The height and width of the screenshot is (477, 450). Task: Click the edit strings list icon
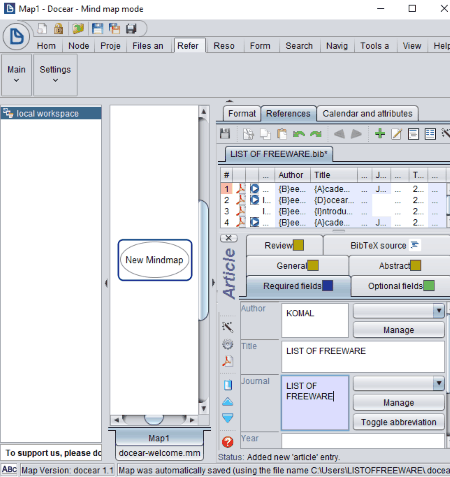coord(430,134)
